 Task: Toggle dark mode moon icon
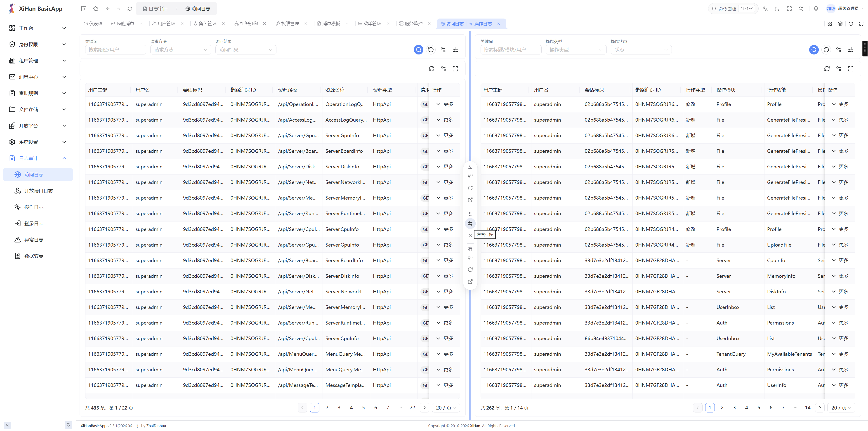[x=777, y=9]
